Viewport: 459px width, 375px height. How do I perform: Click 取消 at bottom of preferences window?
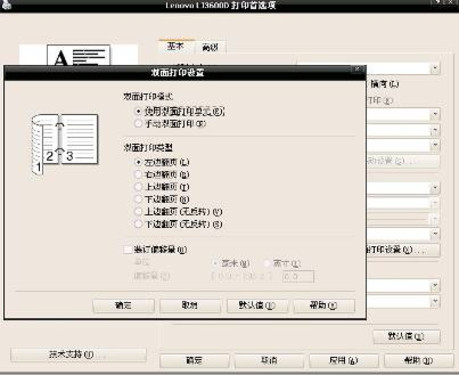[269, 360]
